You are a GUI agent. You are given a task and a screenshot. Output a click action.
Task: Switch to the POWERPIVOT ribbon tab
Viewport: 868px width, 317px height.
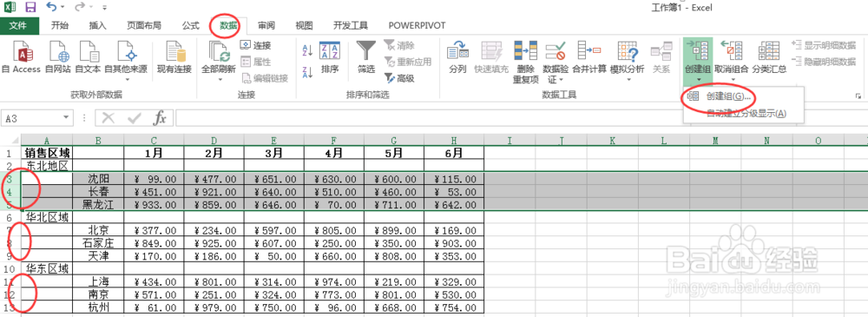(x=417, y=25)
